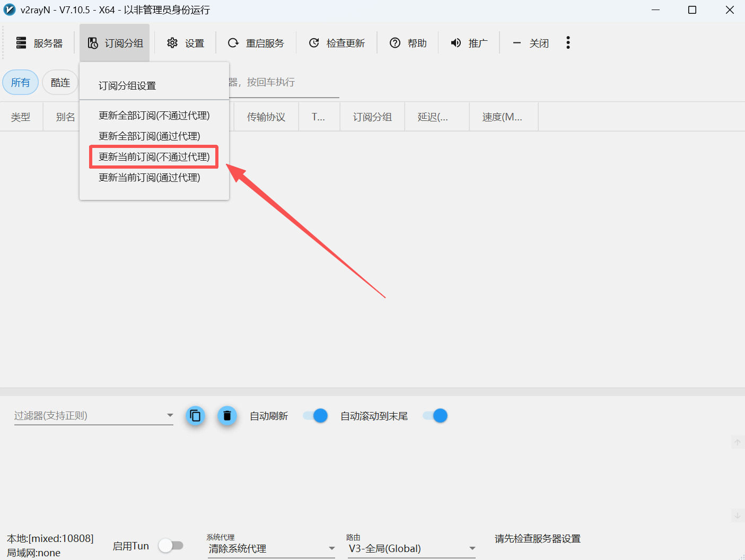Sort by the 类型 column header

[x=21, y=117]
